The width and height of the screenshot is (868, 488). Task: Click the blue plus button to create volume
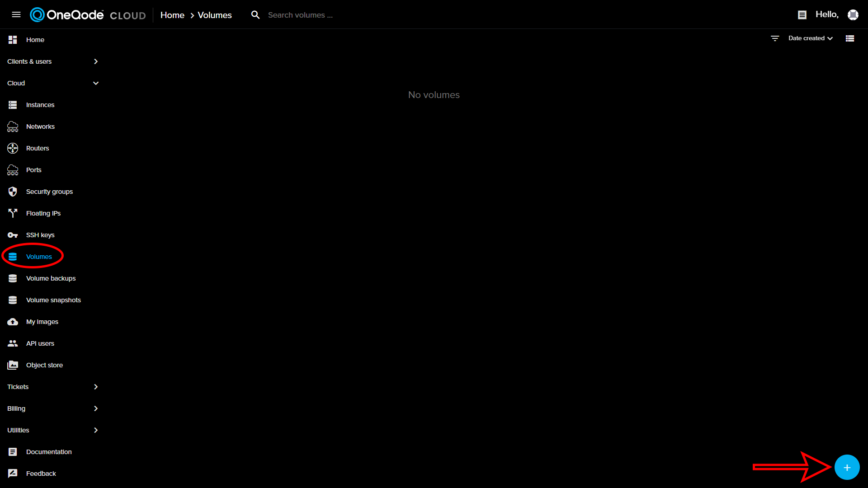pyautogui.click(x=847, y=467)
